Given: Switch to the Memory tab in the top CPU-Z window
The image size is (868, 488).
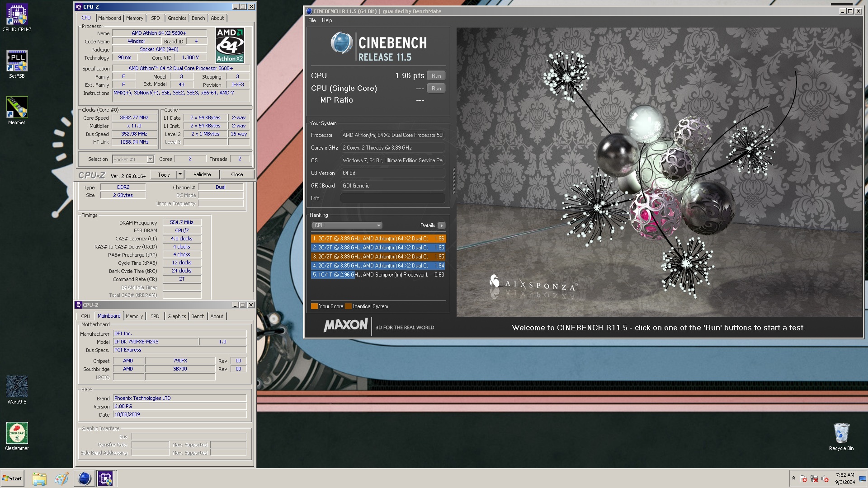Looking at the screenshot, I should click(135, 18).
